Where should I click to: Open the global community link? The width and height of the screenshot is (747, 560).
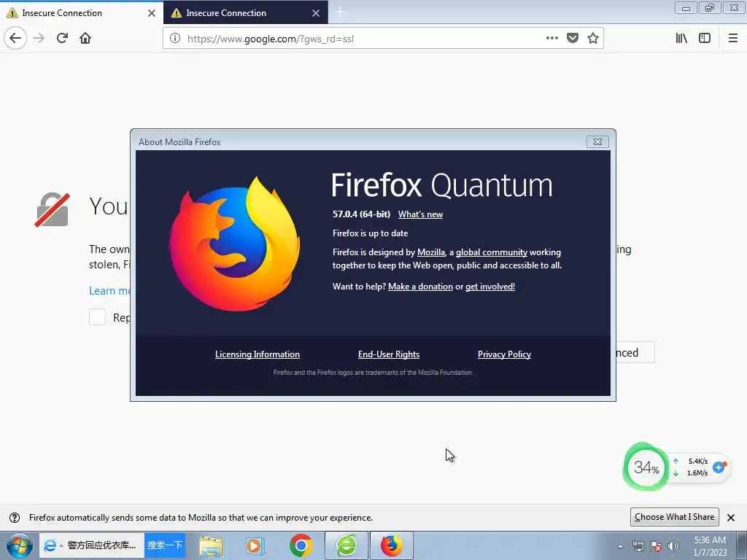(x=492, y=252)
